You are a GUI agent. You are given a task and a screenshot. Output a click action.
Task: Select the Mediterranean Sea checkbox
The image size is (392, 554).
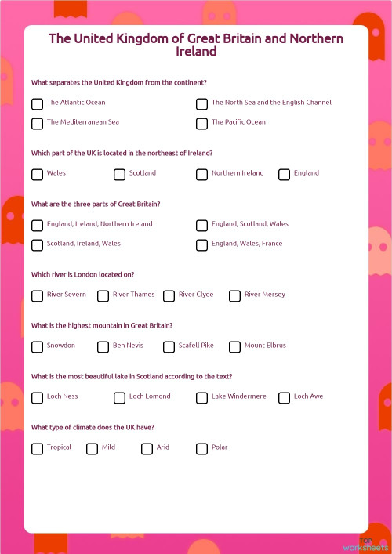[x=37, y=124]
